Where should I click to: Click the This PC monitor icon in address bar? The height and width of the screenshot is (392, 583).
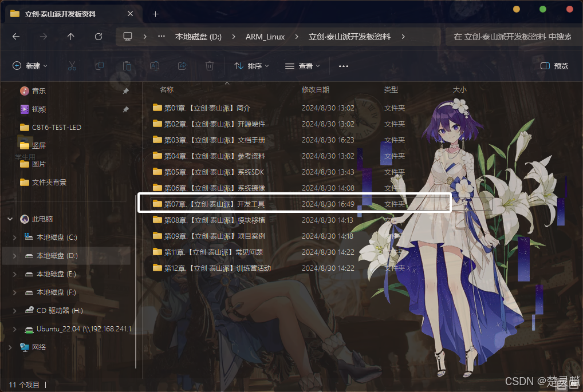[128, 37]
